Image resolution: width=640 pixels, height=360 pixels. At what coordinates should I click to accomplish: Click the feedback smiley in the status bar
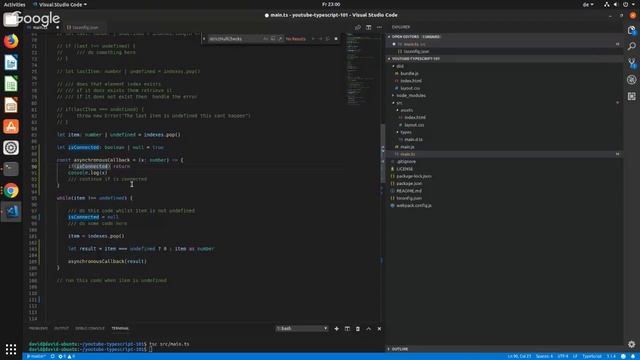[x=623, y=356]
